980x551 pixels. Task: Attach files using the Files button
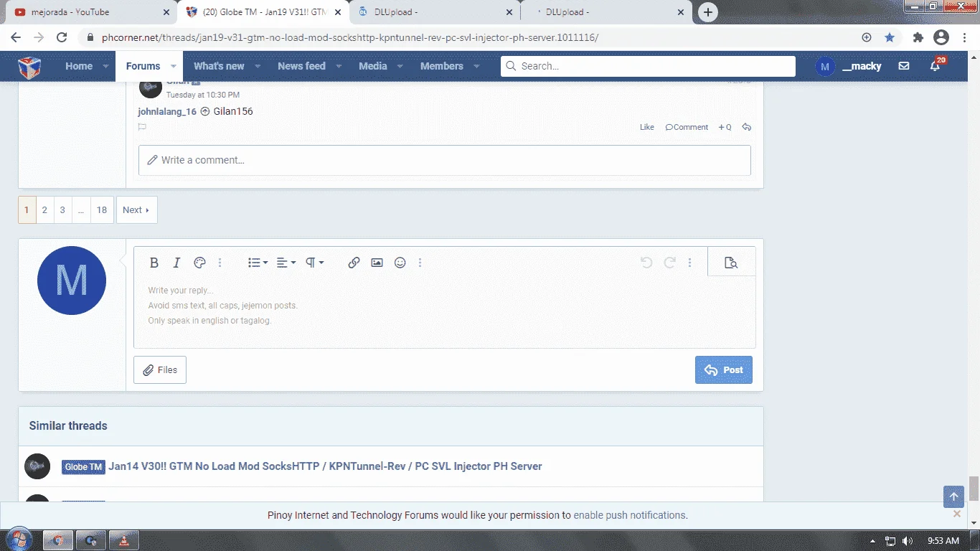160,369
